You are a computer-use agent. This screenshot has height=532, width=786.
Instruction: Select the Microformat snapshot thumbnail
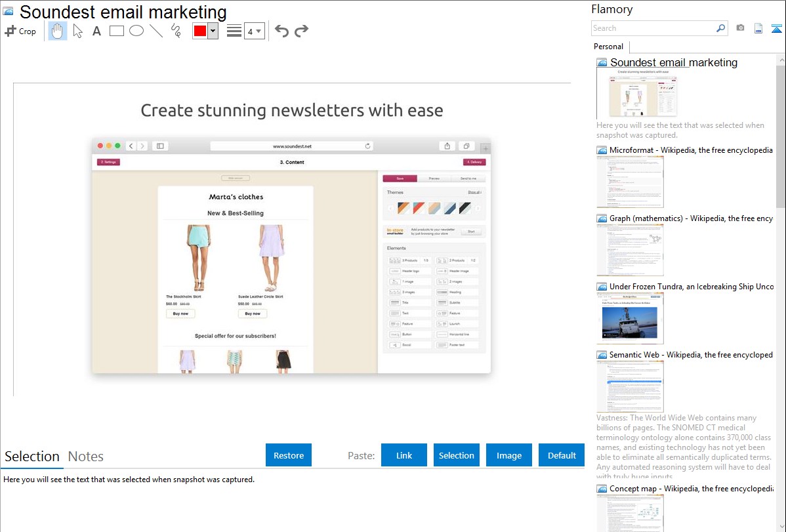(x=630, y=182)
